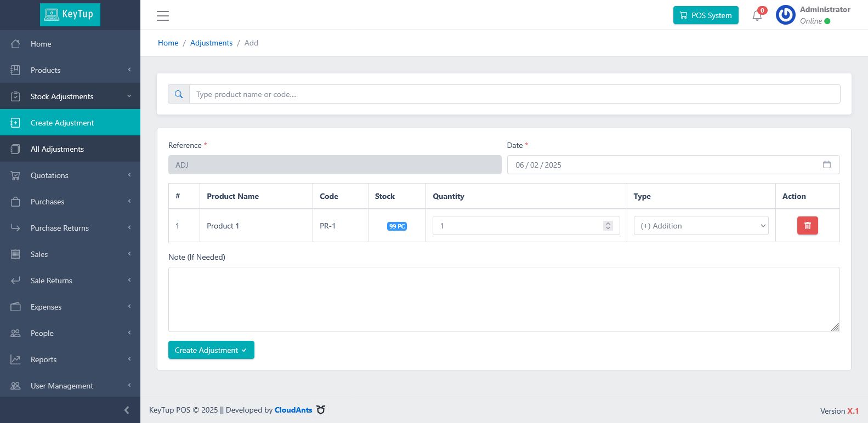Open the User Management menu

click(x=70, y=386)
